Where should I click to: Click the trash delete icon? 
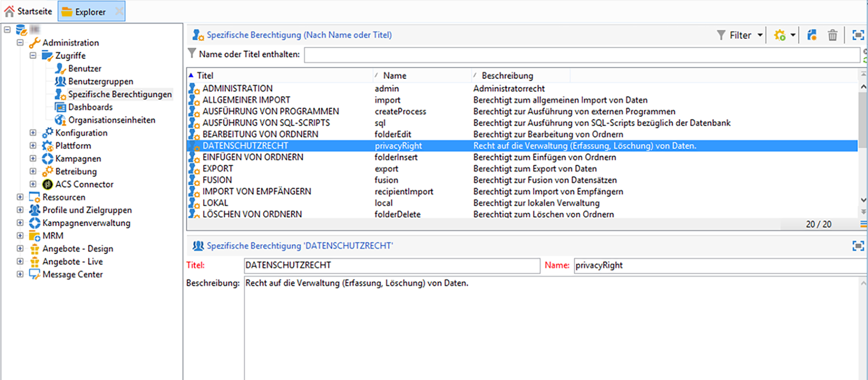[833, 35]
